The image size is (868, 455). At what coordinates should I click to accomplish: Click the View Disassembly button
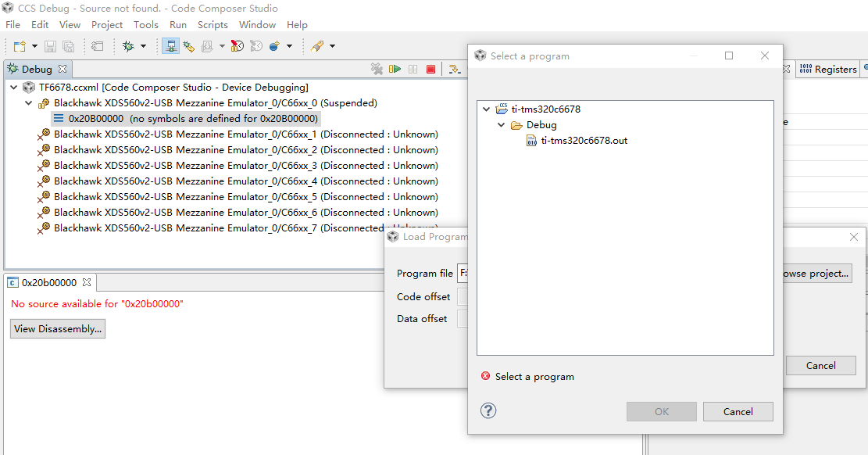point(58,329)
